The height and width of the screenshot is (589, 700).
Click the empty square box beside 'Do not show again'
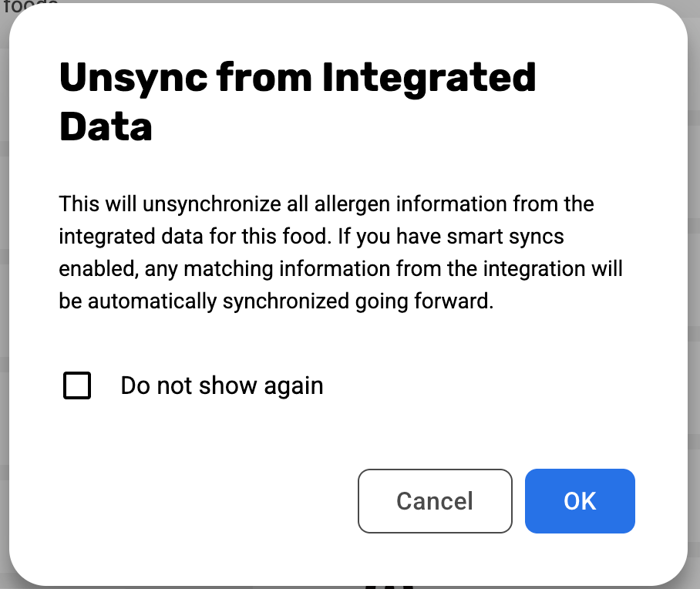[77, 385]
